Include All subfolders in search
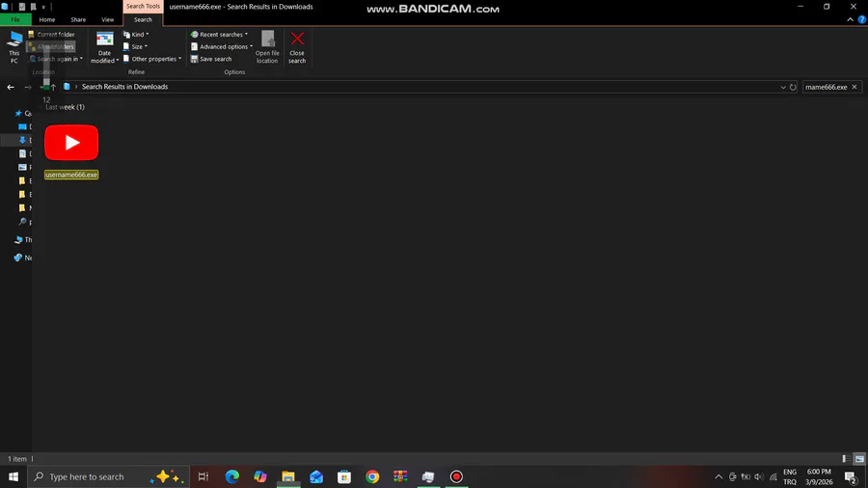This screenshot has height=488, width=868. pos(51,46)
